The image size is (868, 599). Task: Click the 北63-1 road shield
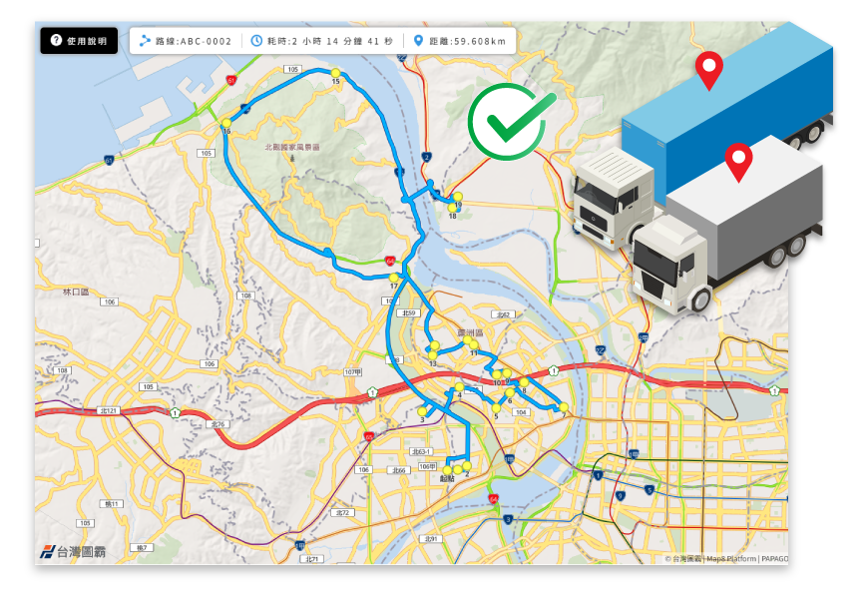(x=420, y=451)
